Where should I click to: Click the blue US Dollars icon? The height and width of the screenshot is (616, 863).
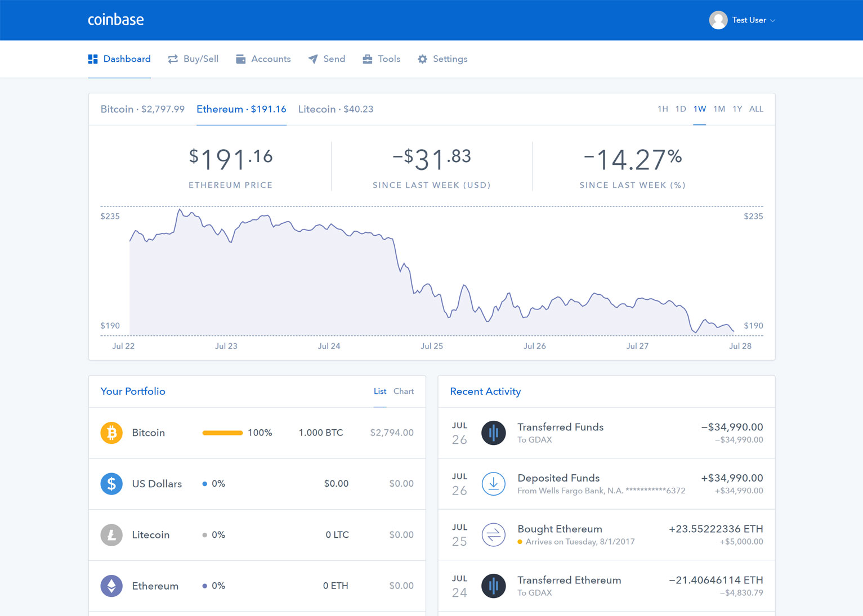[111, 484]
